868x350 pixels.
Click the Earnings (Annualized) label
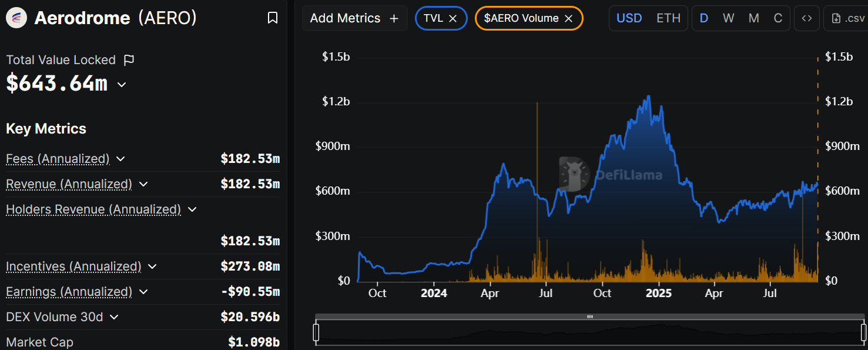[69, 292]
